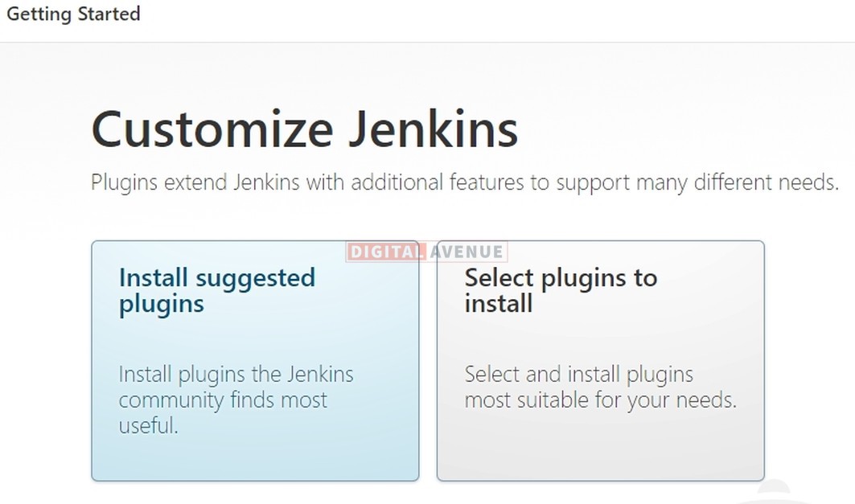Select the Install suggested plugins heading
Viewport: 855px width, 504px height.
point(216,290)
